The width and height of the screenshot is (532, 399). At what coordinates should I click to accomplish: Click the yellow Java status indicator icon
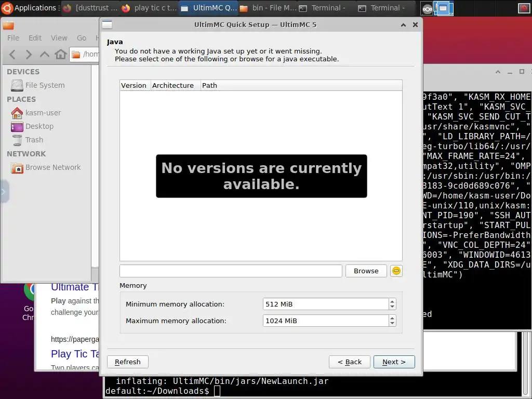point(396,271)
